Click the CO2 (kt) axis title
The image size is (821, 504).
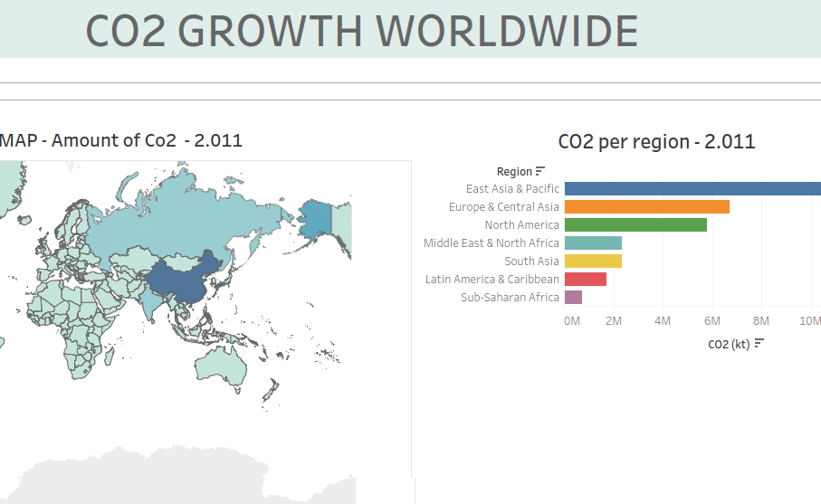coord(729,344)
